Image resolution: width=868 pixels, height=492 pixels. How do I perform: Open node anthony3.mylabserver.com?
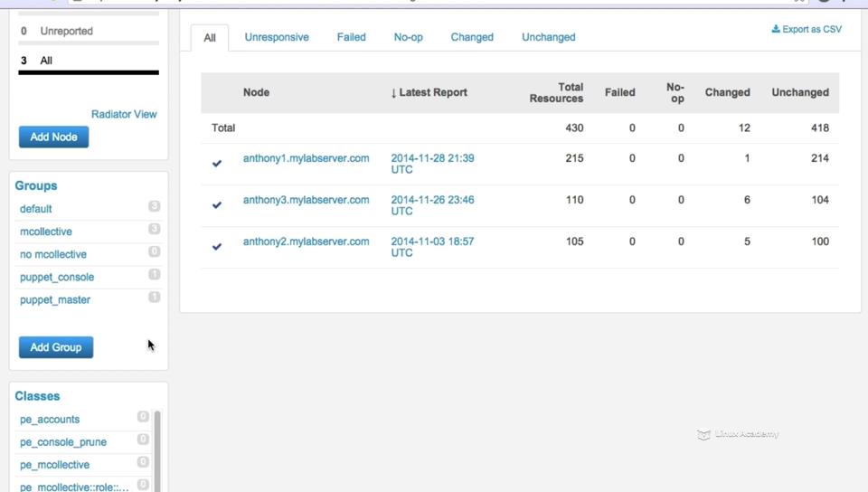(x=307, y=200)
